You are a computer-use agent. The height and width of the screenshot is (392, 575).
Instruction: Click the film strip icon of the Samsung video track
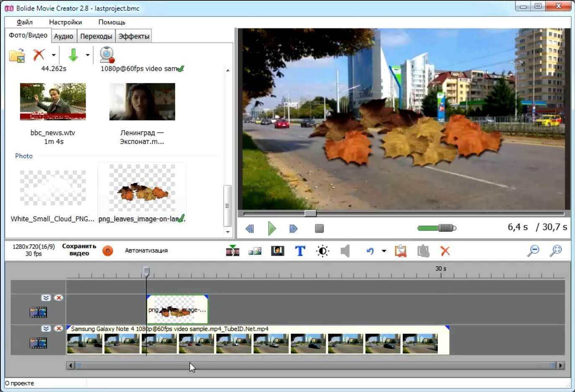pyautogui.click(x=38, y=343)
